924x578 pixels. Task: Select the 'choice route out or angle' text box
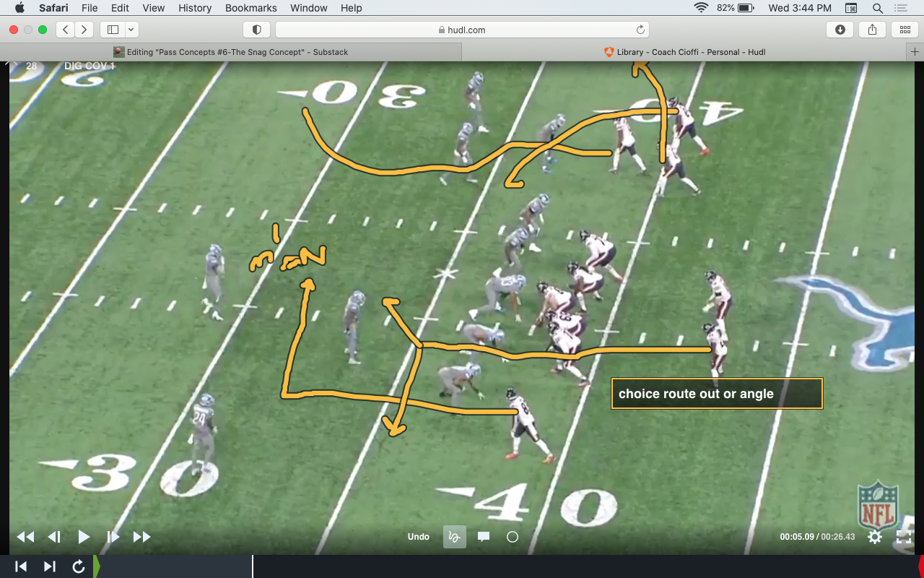tap(717, 394)
